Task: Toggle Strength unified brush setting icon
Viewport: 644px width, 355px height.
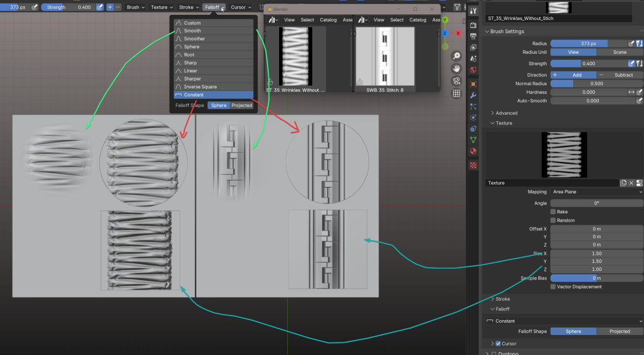Action: (639, 63)
